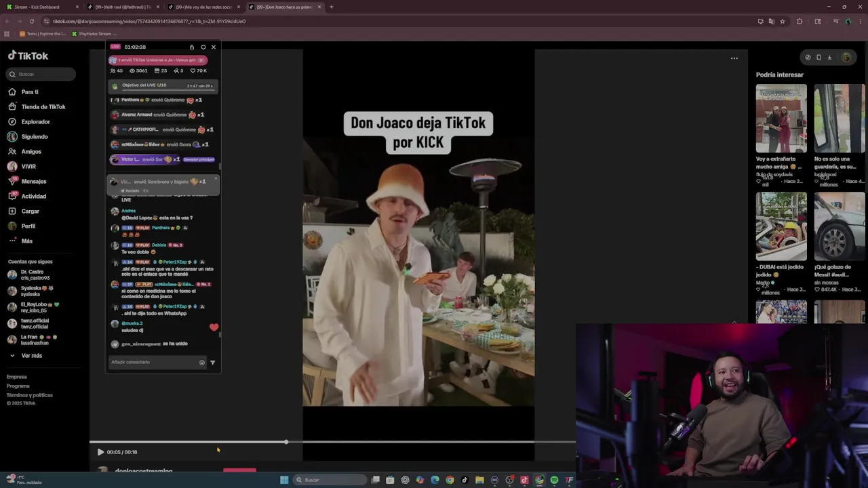Open Tienda de TikTok

(37, 106)
